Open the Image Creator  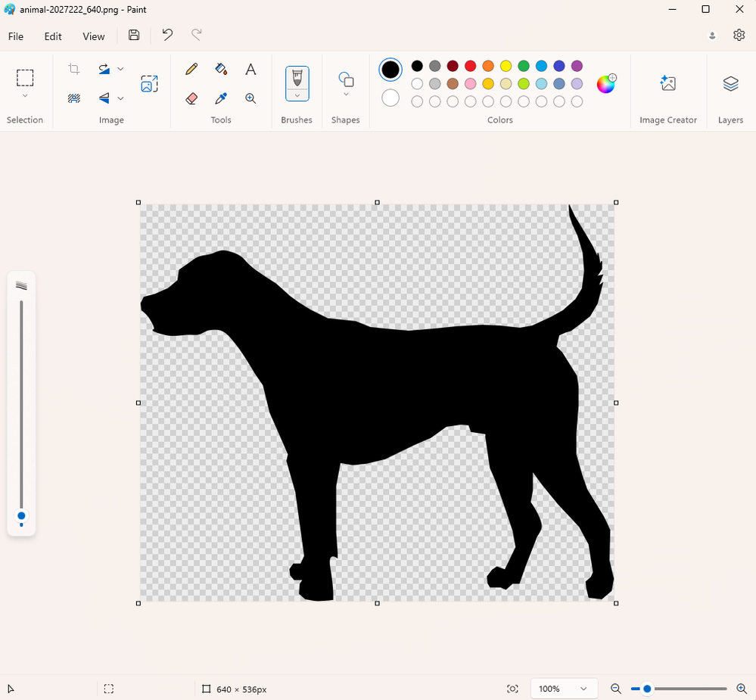tap(667, 83)
